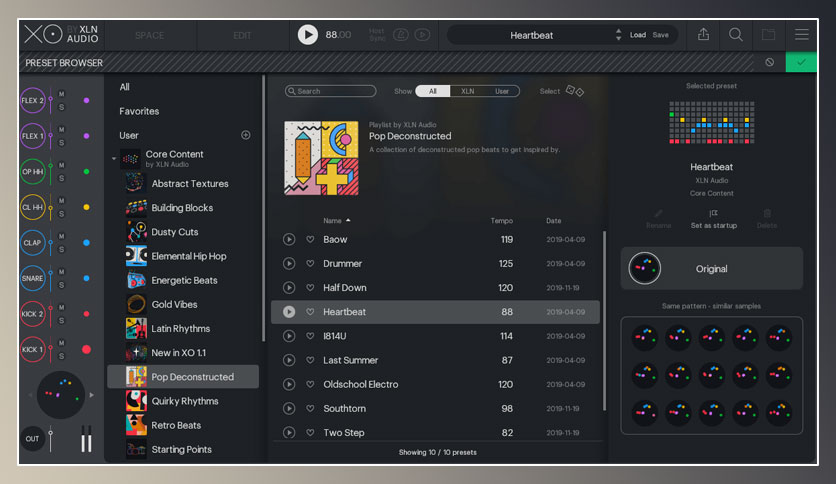Preview the I814U preset
836x484 pixels.
pyautogui.click(x=289, y=336)
